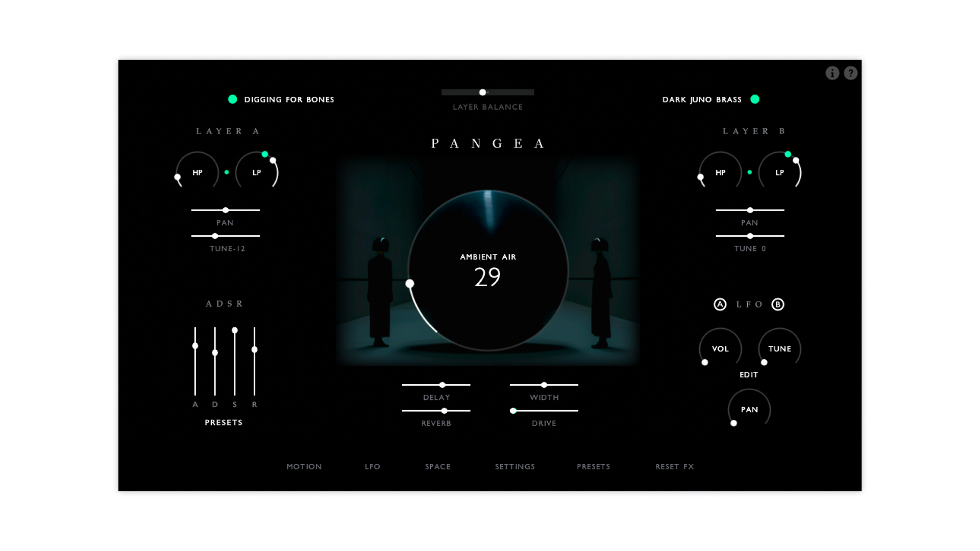The height and width of the screenshot is (551, 980).
Task: Switch to the MOTION tab
Action: pyautogui.click(x=304, y=467)
